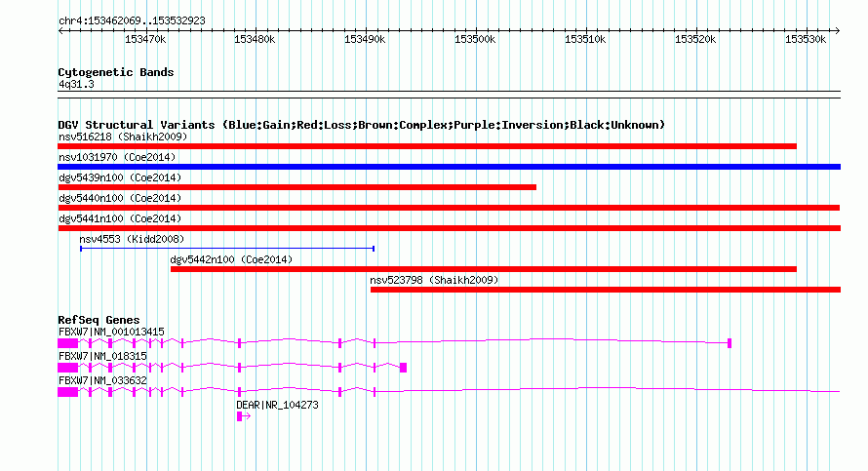Open the DEAR|NR_104273 gene label
Image resolution: width=868 pixels, height=471 pixels.
pos(277,405)
